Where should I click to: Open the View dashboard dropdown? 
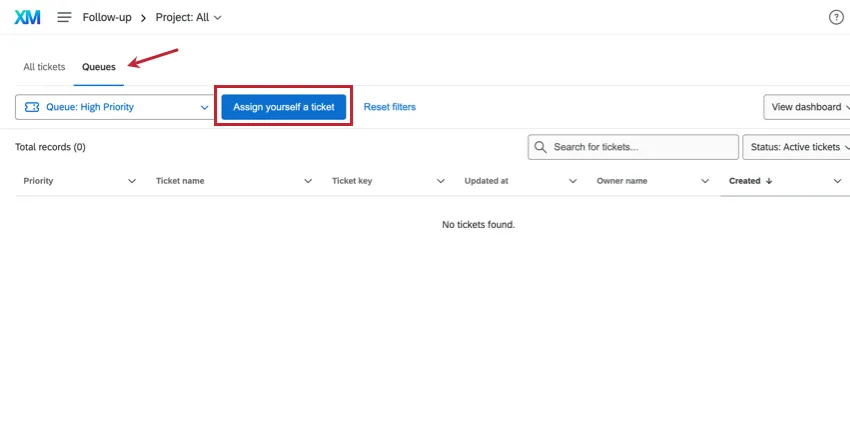point(807,107)
